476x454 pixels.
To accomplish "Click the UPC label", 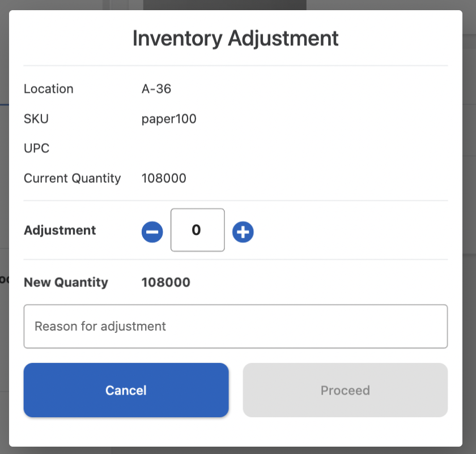I will tap(37, 148).
